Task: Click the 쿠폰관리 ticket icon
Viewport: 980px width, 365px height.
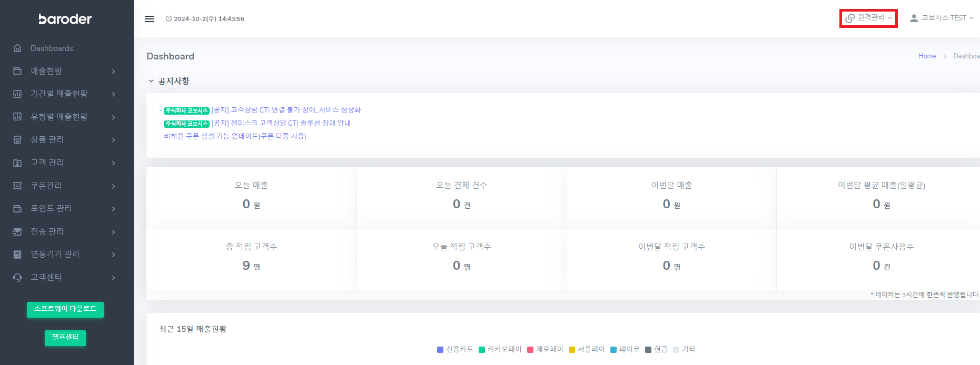Action: 17,186
